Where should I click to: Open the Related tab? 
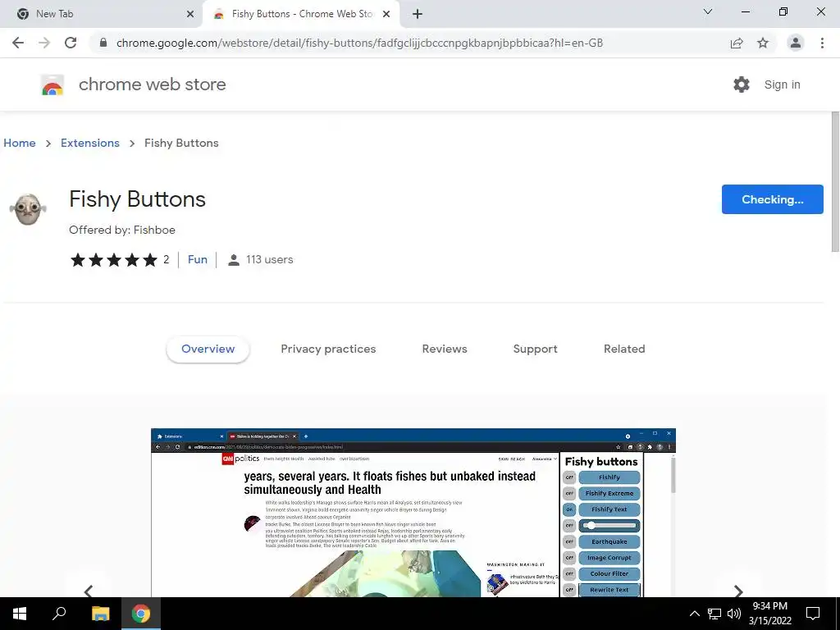click(x=624, y=349)
